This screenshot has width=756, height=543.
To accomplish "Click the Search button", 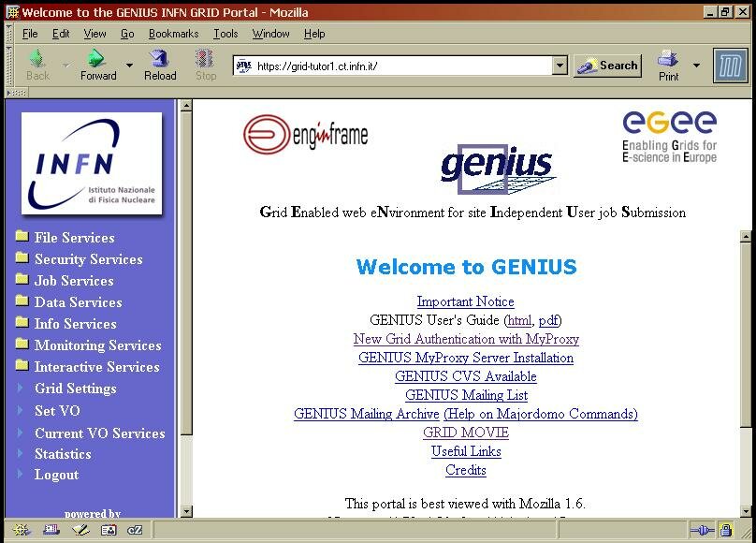I will click(608, 66).
